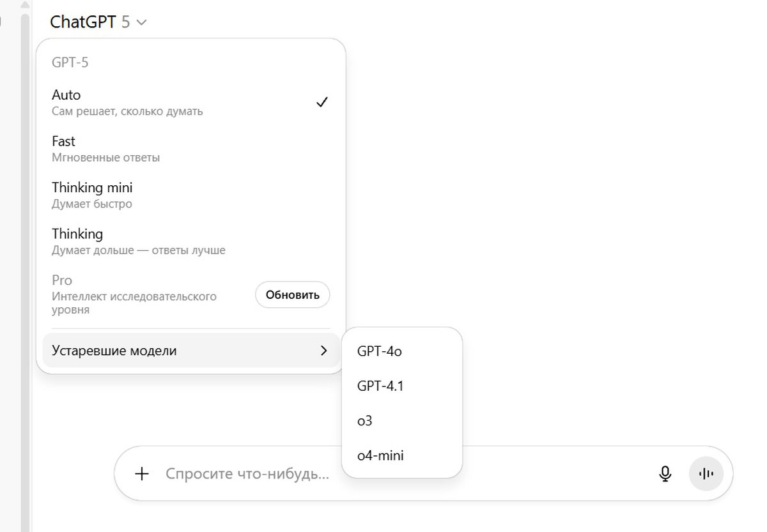Click the plus attach icon
Image resolution: width=767 pixels, height=532 pixels.
[x=142, y=474]
